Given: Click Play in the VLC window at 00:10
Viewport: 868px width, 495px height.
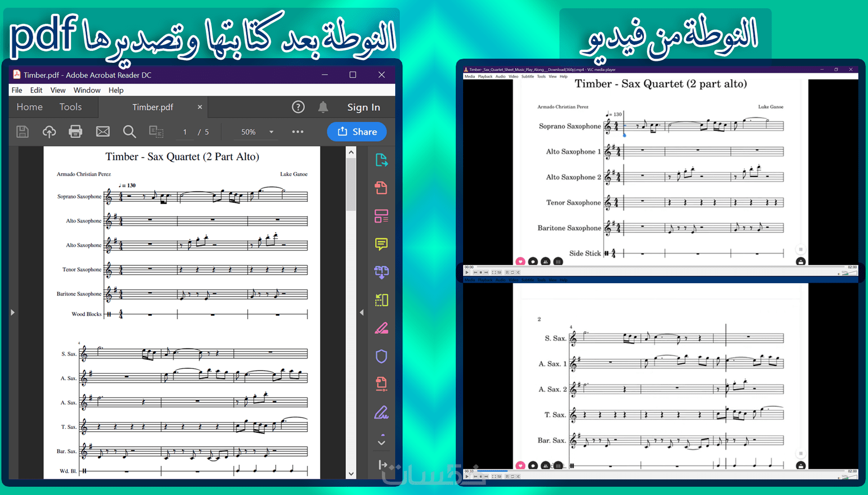Looking at the screenshot, I should click(x=467, y=477).
